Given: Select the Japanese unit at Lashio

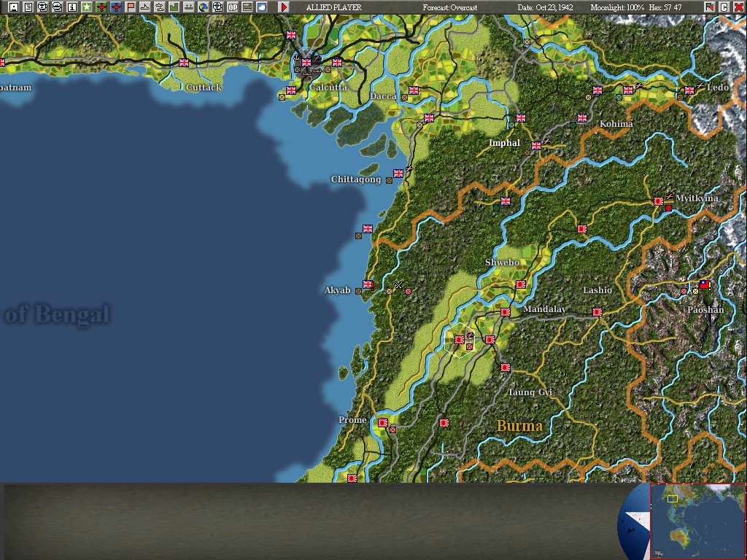Looking at the screenshot, I should (x=597, y=312).
